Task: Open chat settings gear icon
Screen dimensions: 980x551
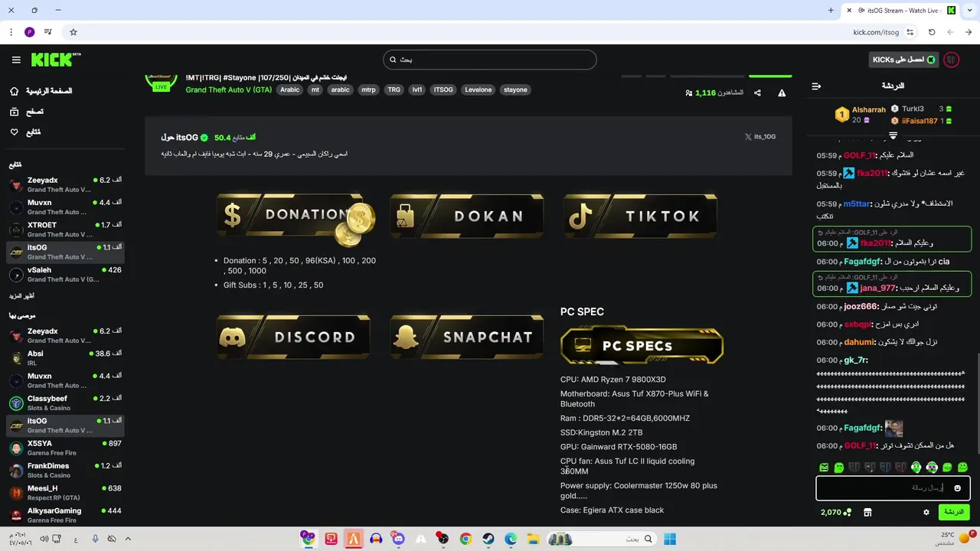Action: [x=926, y=512]
